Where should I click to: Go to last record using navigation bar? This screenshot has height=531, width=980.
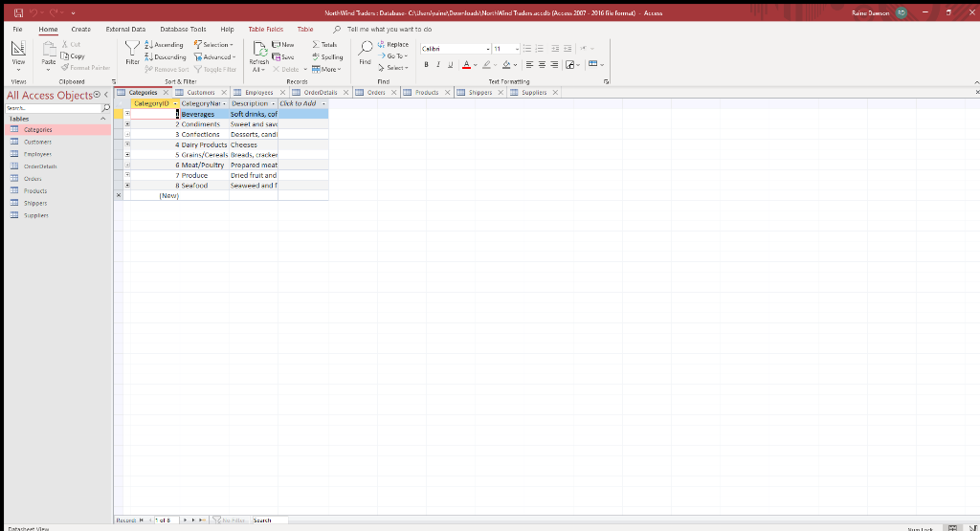[193, 520]
